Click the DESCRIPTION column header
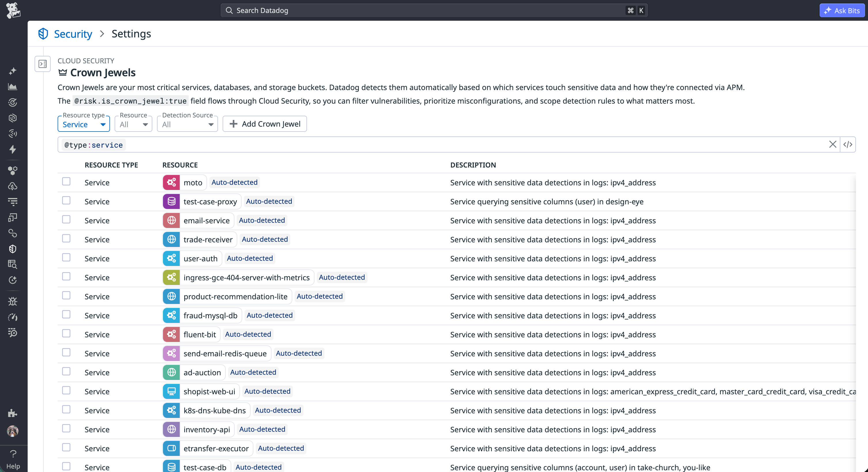The image size is (868, 472). pyautogui.click(x=473, y=165)
